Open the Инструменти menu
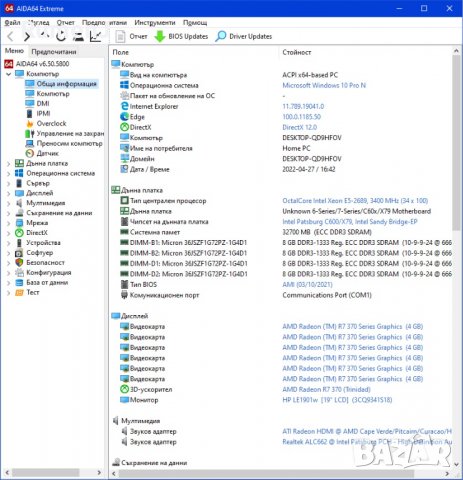 pos(155,22)
